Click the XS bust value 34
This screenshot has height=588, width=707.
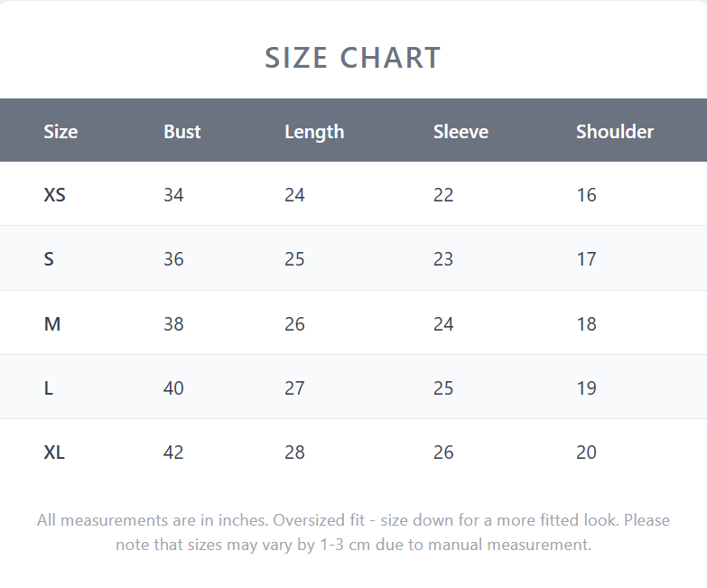(173, 195)
